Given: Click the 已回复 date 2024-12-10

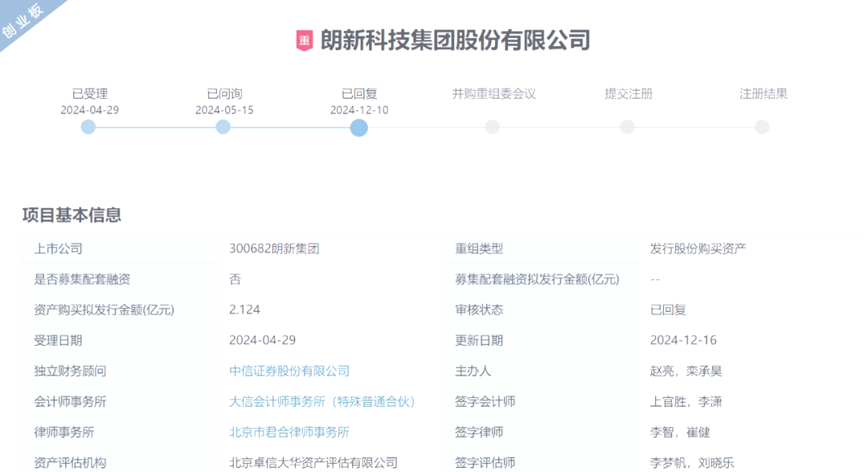Looking at the screenshot, I should 359,109.
